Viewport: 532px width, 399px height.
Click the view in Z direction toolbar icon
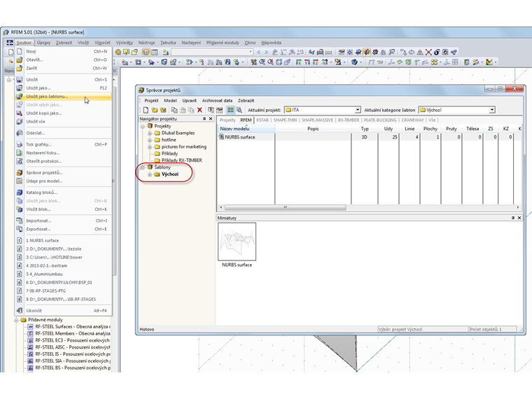tap(316, 62)
